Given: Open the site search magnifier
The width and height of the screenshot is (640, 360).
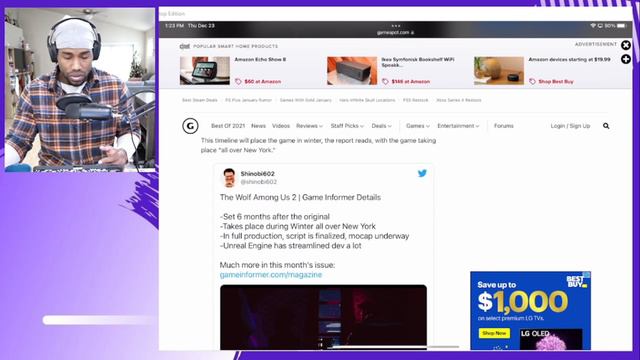Looking at the screenshot, I should click(x=606, y=126).
